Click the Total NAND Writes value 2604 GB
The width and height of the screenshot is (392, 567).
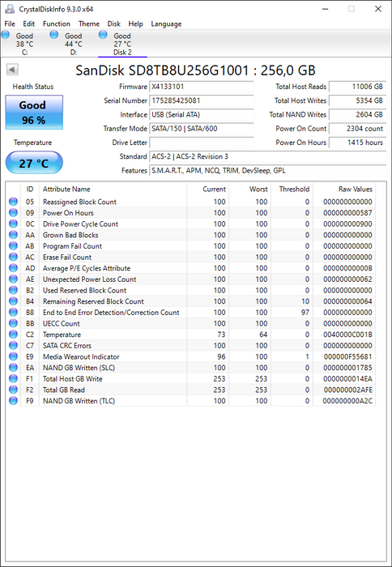pos(358,115)
